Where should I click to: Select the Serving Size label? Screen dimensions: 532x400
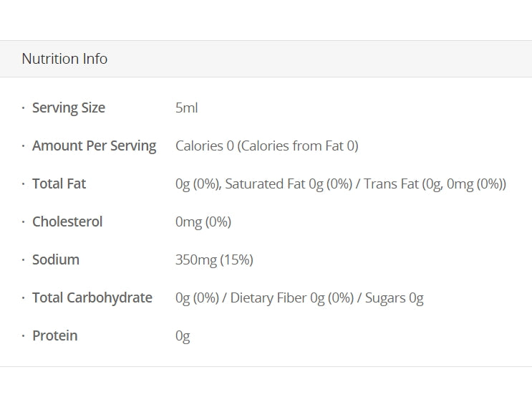[x=69, y=108]
